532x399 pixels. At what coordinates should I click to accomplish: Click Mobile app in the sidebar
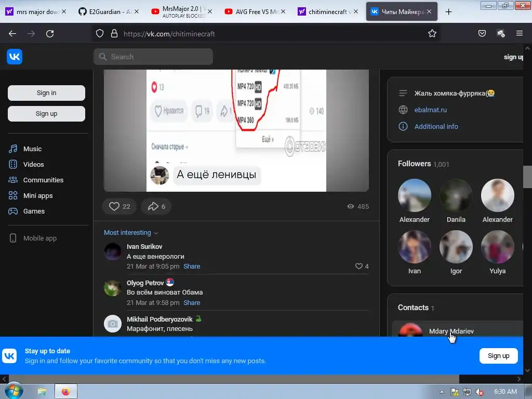pos(39,238)
